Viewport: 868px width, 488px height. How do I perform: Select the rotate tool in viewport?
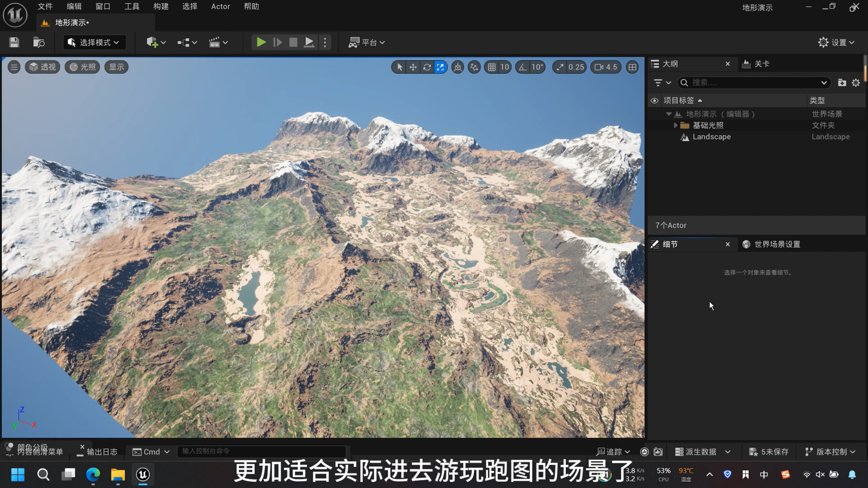427,67
